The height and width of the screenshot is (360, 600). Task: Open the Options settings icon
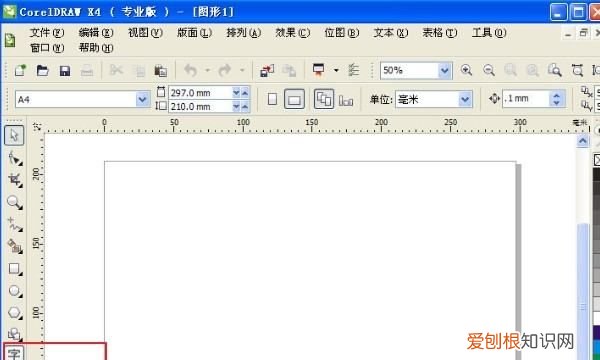[x=354, y=70]
